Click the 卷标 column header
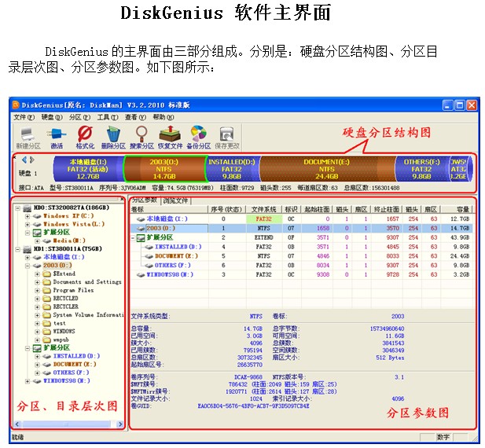 tap(169, 210)
